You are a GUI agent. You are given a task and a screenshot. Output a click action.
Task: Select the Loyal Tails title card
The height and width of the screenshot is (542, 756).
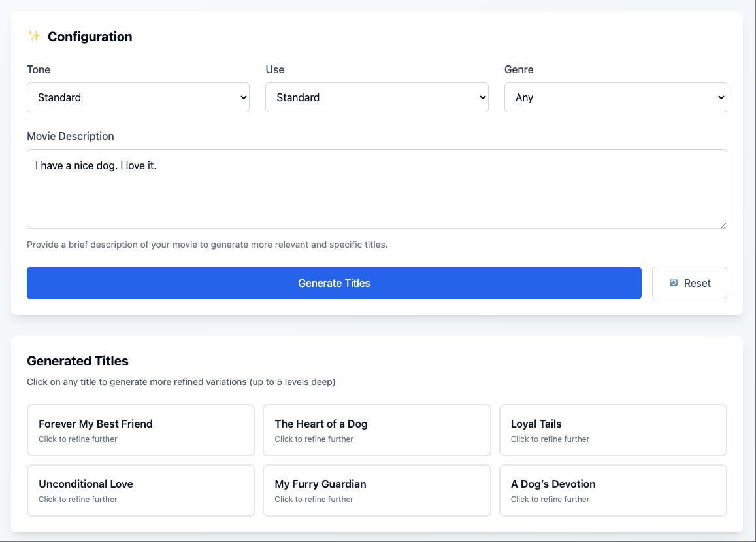pyautogui.click(x=613, y=430)
